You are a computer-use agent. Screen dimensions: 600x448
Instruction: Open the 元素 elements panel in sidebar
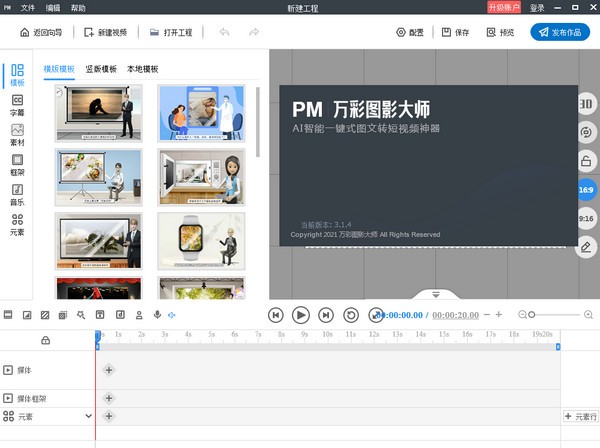17,224
